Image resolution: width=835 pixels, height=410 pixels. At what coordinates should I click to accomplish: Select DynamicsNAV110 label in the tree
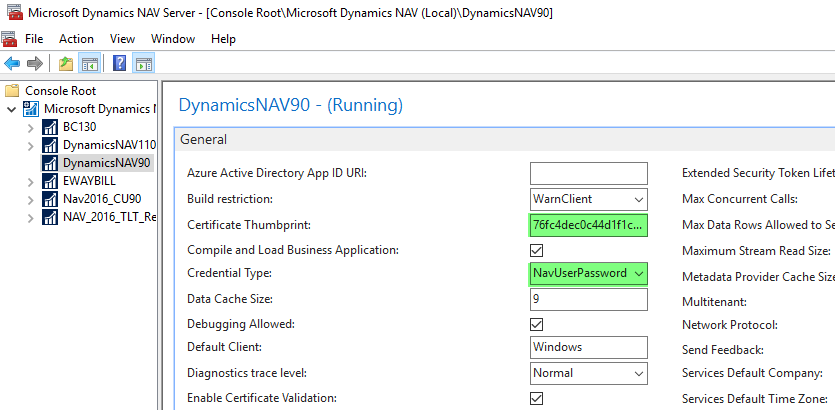coord(109,145)
